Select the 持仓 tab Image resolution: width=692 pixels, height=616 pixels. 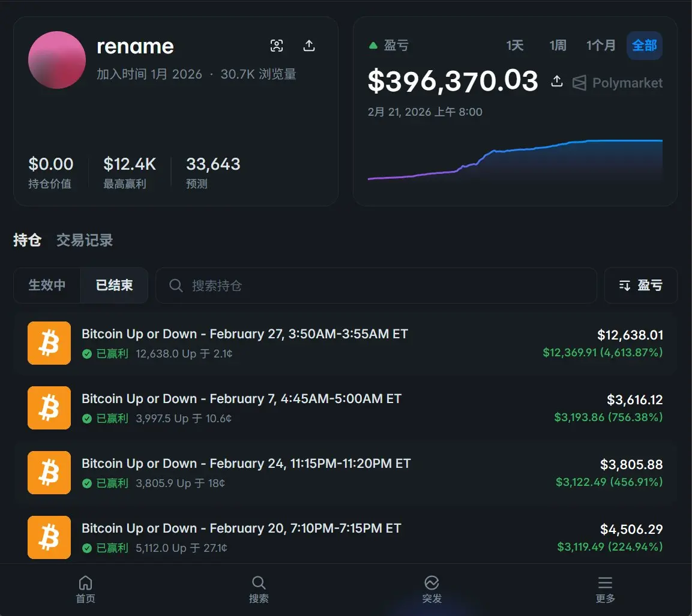[28, 241]
